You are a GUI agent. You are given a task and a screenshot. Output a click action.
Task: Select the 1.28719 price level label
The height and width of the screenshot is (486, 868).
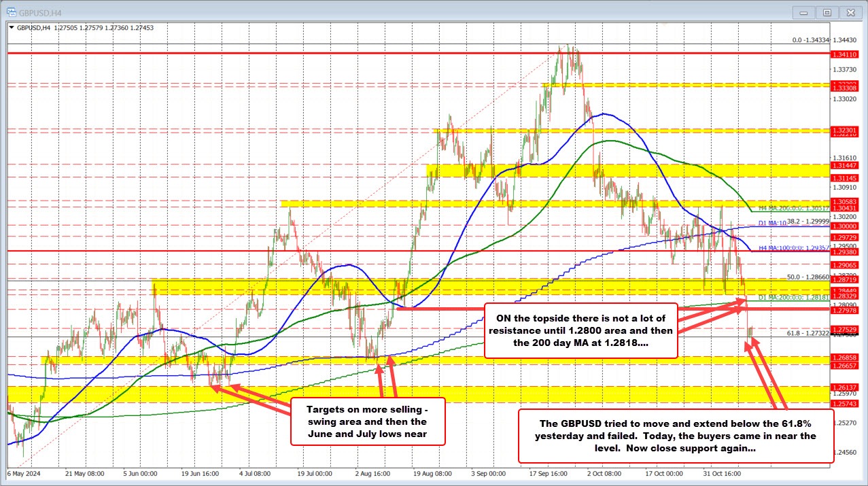(845, 279)
